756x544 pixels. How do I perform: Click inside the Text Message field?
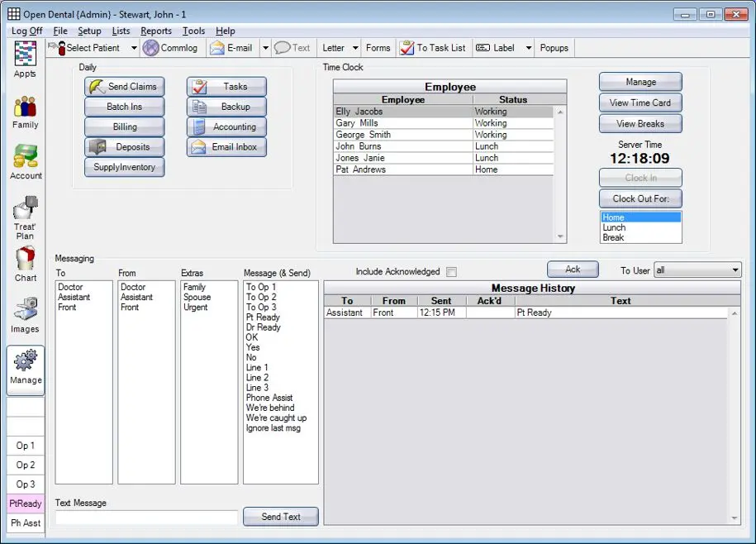point(145,516)
